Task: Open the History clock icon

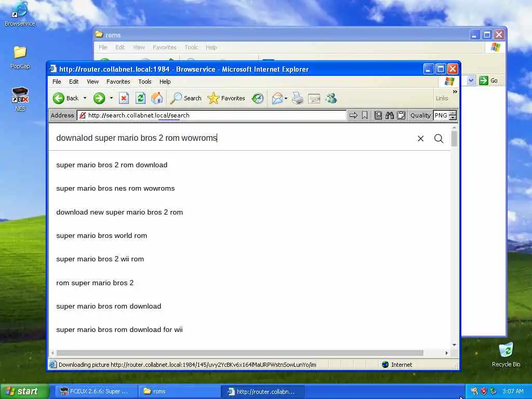Action: pos(258,98)
